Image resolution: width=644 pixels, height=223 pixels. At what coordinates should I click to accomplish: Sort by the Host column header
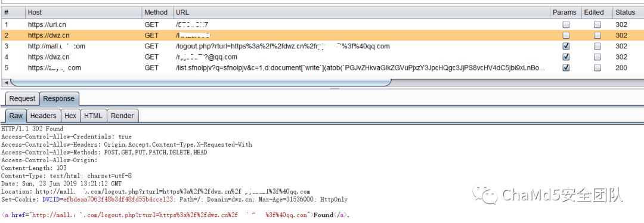83,13
